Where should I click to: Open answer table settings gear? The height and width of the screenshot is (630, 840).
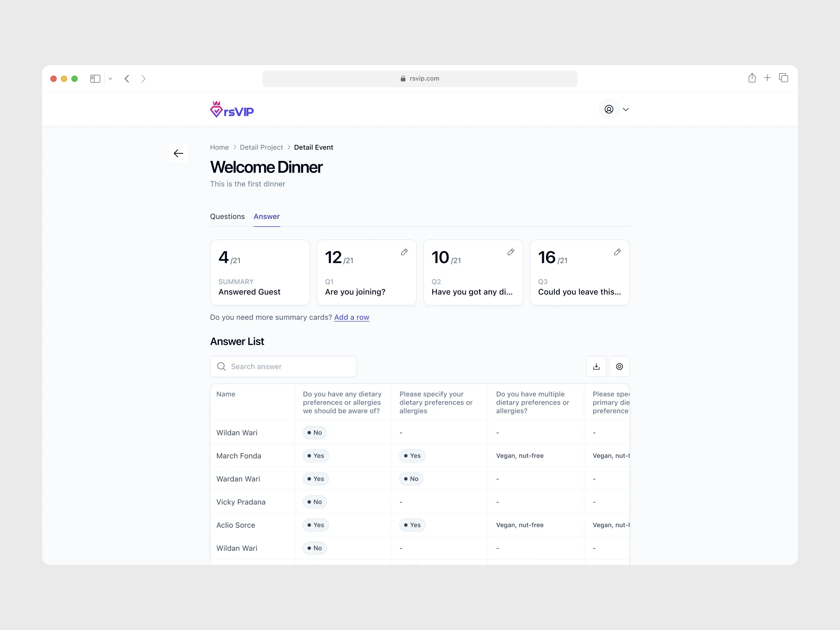(x=619, y=366)
